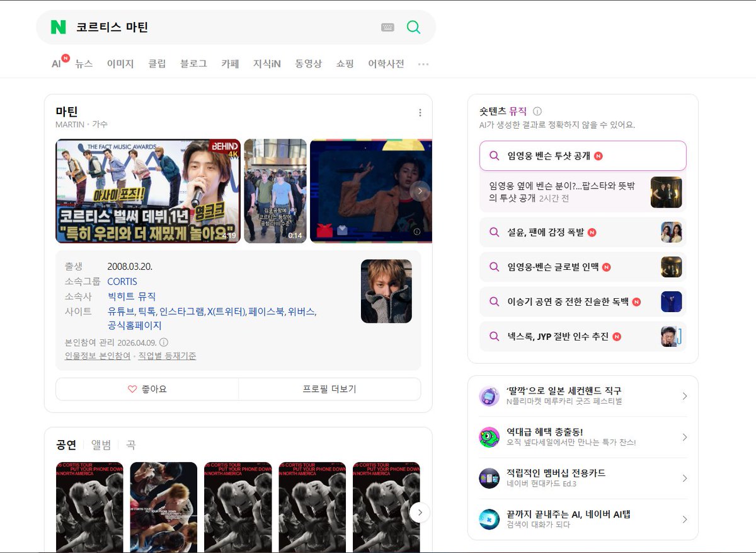The width and height of the screenshot is (756, 553).
Task: Select the 곡 section tab
Action: pos(130,445)
